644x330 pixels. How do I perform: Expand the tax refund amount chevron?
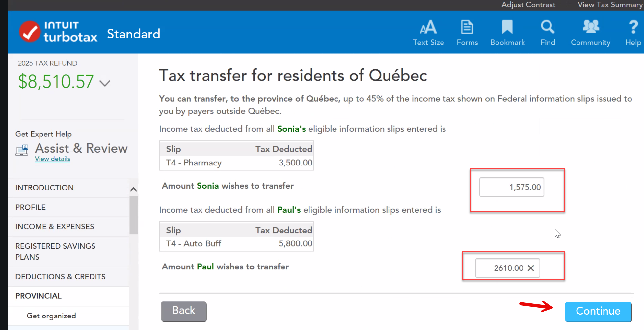(x=105, y=83)
